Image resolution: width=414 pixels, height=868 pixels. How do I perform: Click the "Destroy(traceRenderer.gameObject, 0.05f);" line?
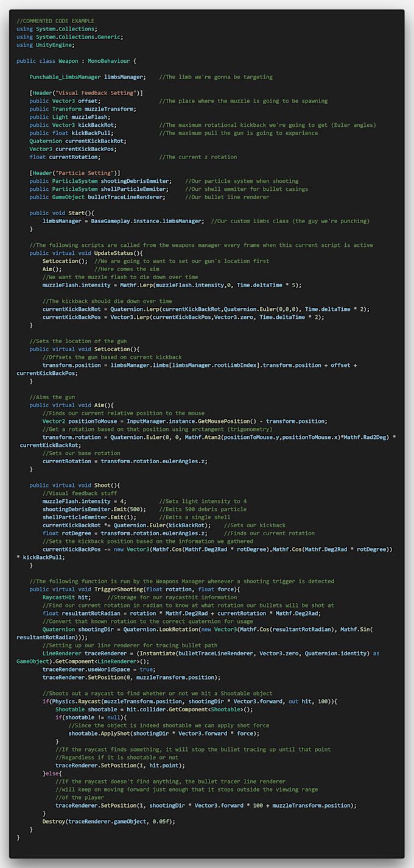[108, 821]
